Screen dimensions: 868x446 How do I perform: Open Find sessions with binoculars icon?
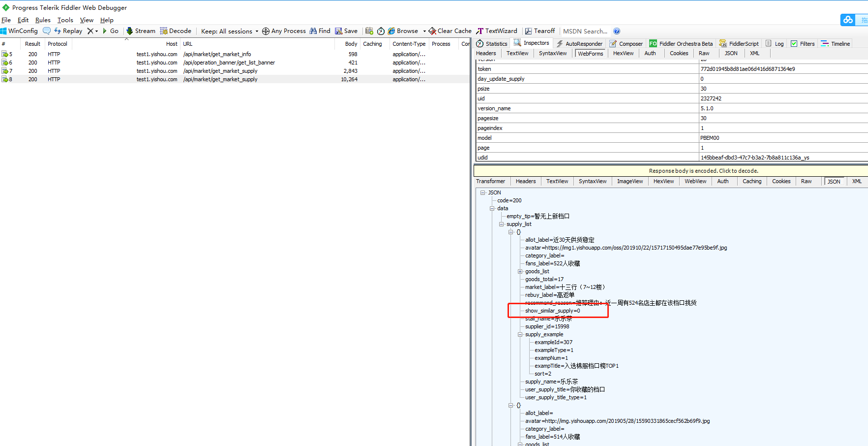320,31
